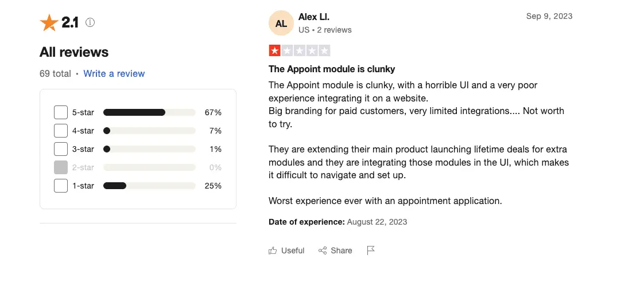
Task: Open reviewer name Alex Ll.
Action: tap(314, 17)
